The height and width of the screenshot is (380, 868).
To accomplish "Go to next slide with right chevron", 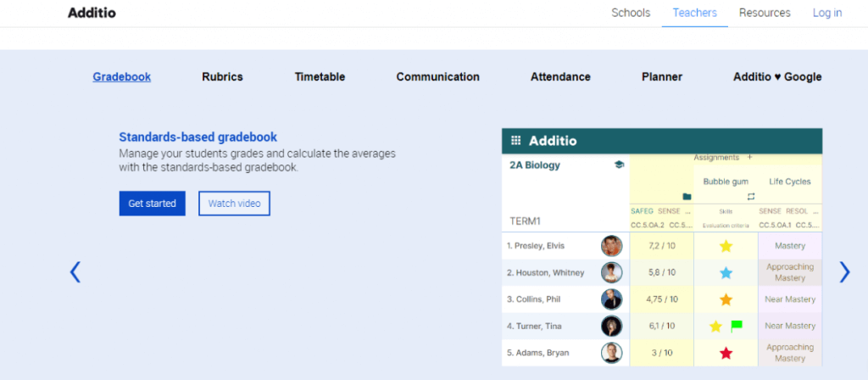I will click(844, 272).
